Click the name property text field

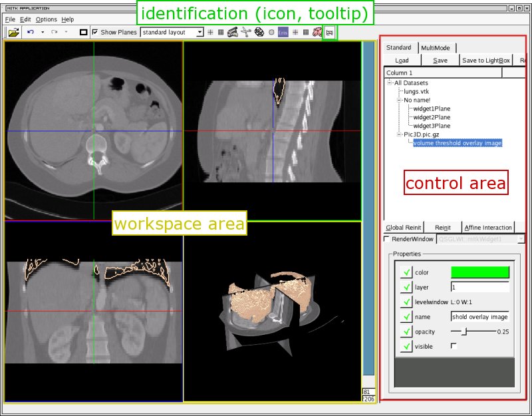pos(479,317)
